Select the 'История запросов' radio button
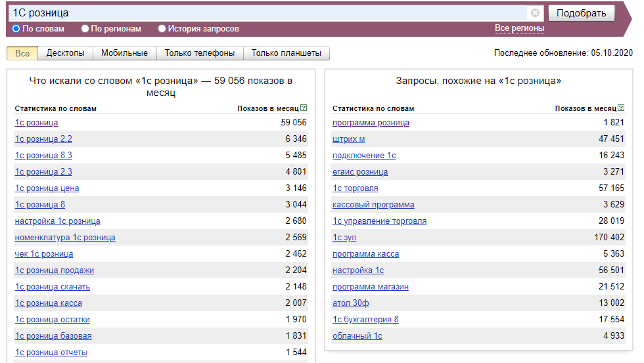 (162, 29)
